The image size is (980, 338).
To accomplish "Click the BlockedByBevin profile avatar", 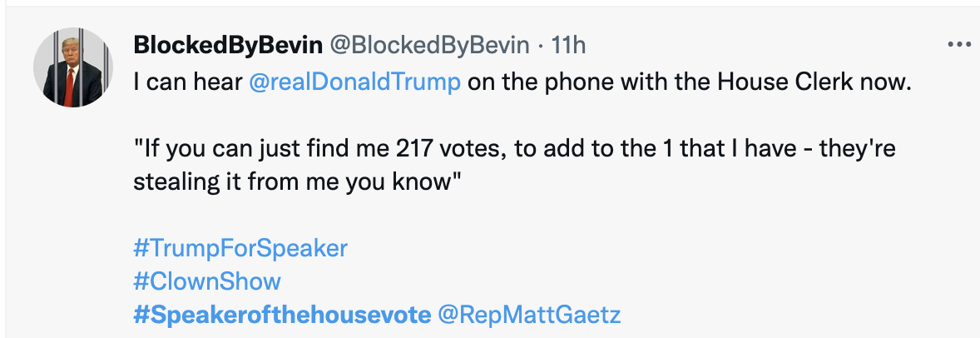I will 72,67.
